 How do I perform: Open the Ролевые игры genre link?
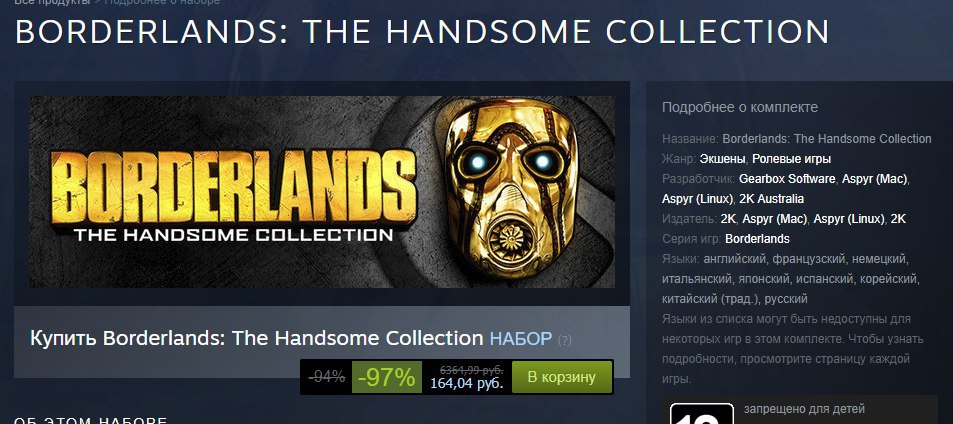click(x=791, y=159)
